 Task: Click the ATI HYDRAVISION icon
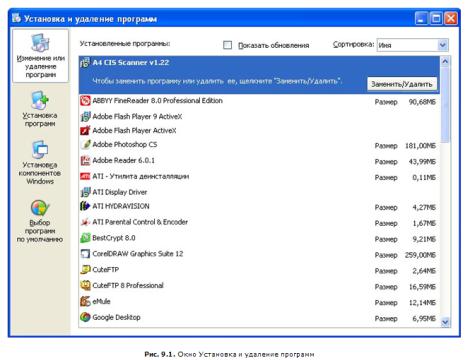click(85, 206)
